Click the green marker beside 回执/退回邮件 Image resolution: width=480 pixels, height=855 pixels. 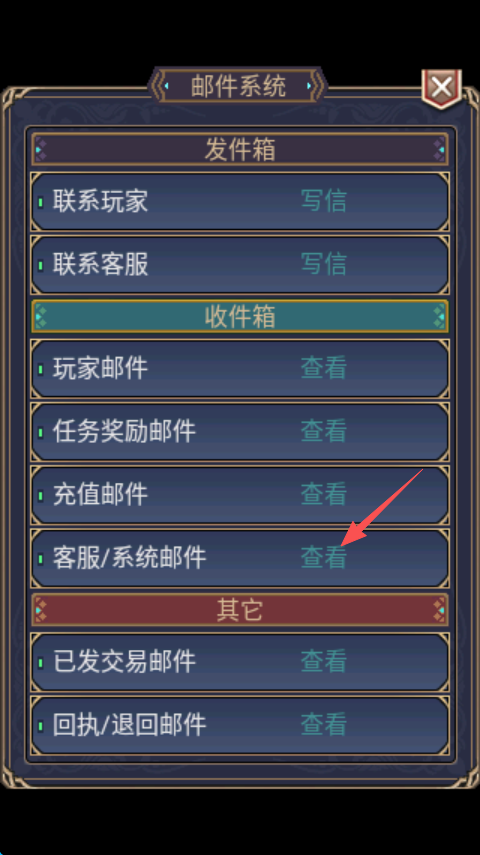click(40, 726)
